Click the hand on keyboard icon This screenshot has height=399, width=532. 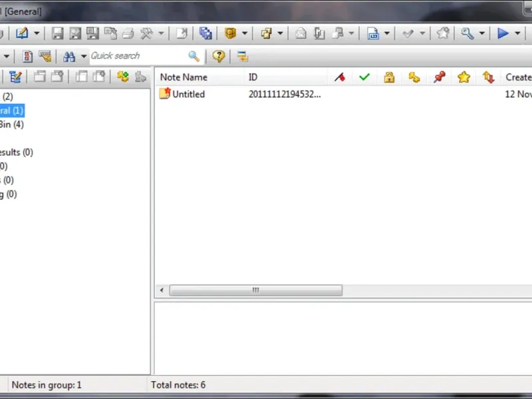click(45, 57)
